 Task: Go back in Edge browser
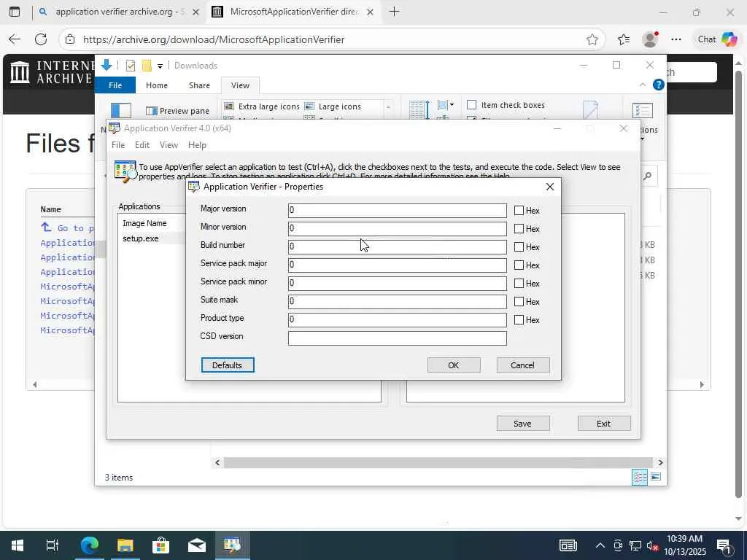[x=15, y=39]
